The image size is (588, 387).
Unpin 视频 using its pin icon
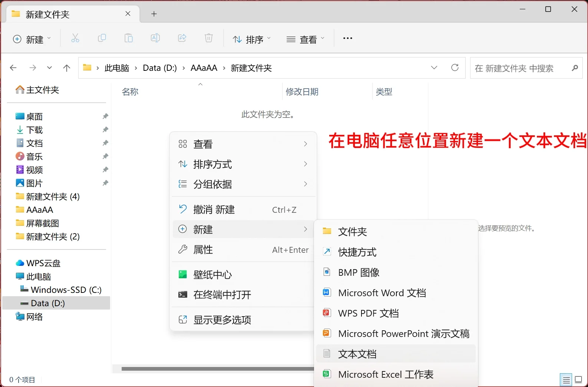105,170
